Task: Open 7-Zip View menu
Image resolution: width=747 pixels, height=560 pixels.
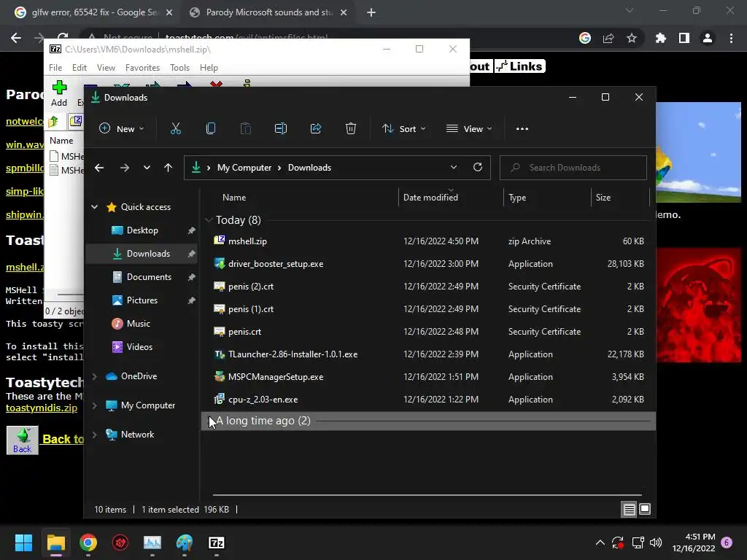Action: tap(106, 68)
